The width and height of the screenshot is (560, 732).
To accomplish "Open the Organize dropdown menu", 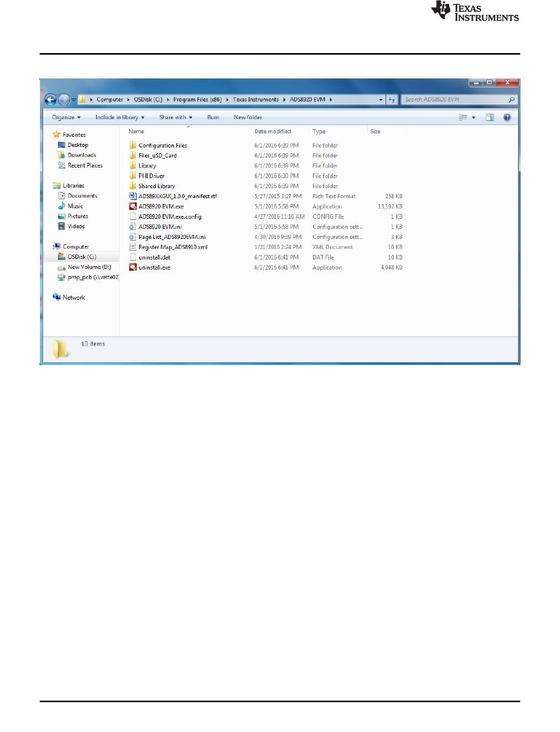I will coord(66,117).
